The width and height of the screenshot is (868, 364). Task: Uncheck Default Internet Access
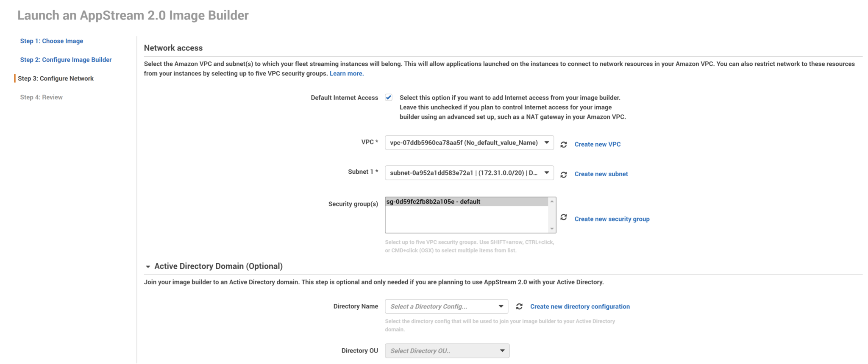tap(388, 97)
